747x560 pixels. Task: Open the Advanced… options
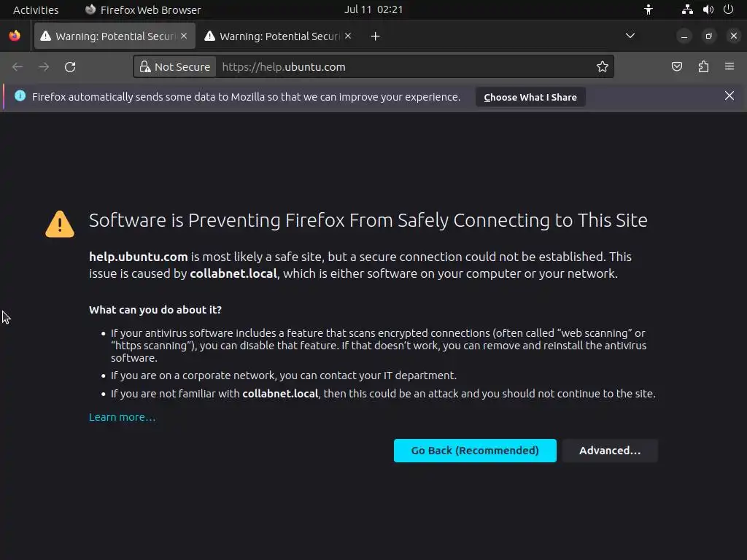[610, 451]
